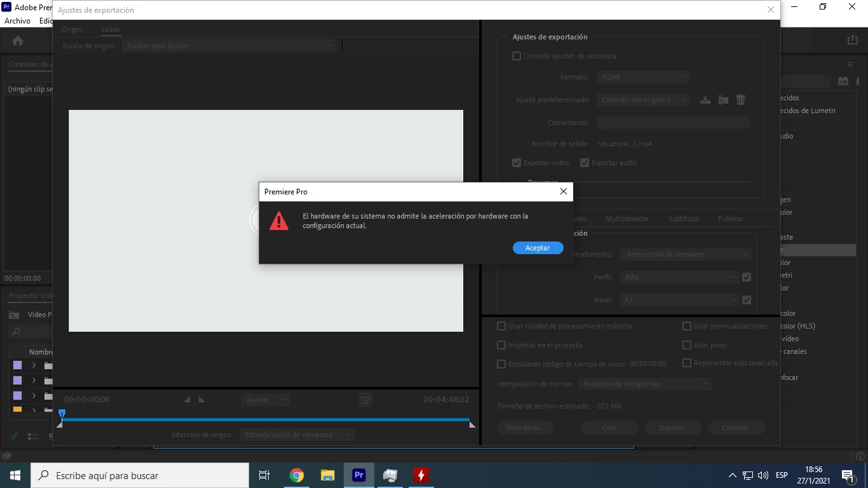868x488 pixels.
Task: Click the volume tray icon
Action: point(763,475)
